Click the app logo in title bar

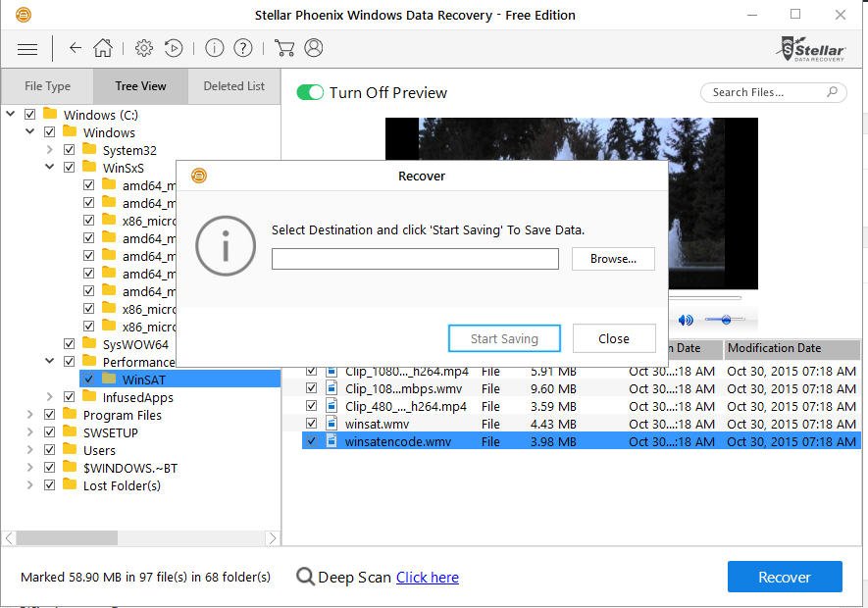[24, 15]
